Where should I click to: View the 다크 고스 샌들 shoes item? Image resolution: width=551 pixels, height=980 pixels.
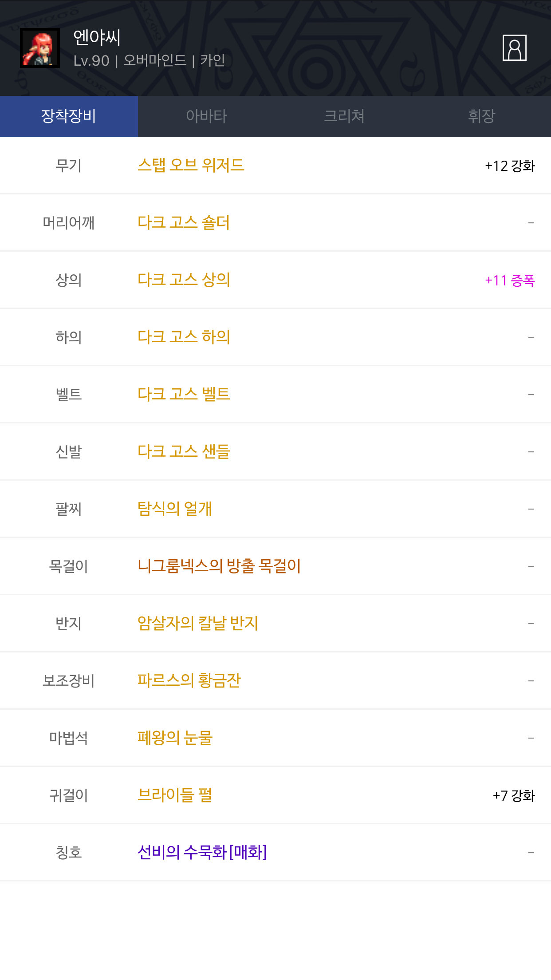point(184,451)
